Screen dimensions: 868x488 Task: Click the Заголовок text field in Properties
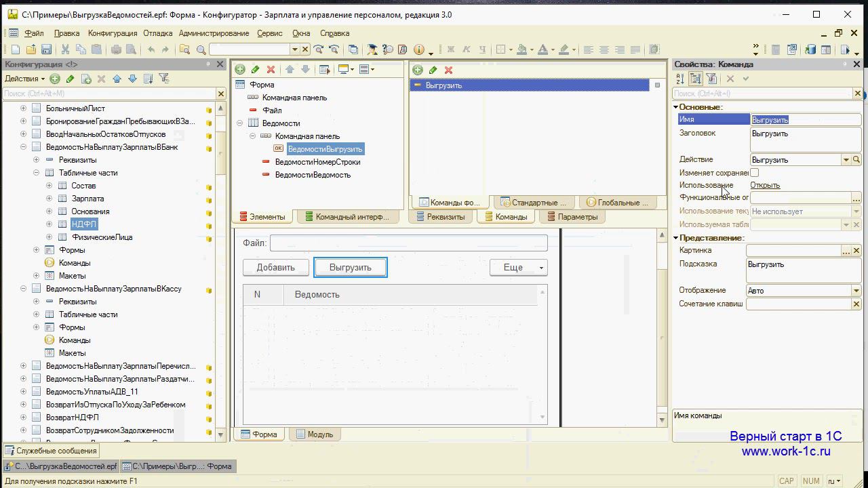(804, 139)
